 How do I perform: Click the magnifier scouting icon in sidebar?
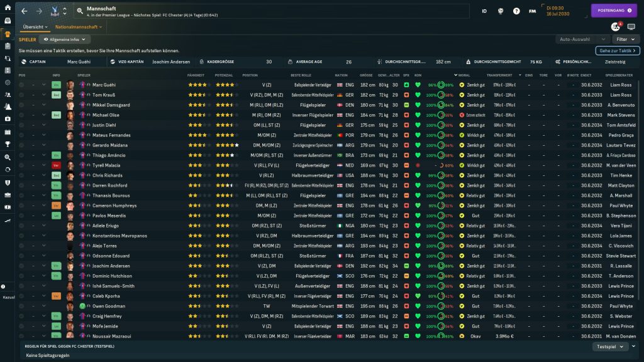pyautogui.click(x=8, y=157)
